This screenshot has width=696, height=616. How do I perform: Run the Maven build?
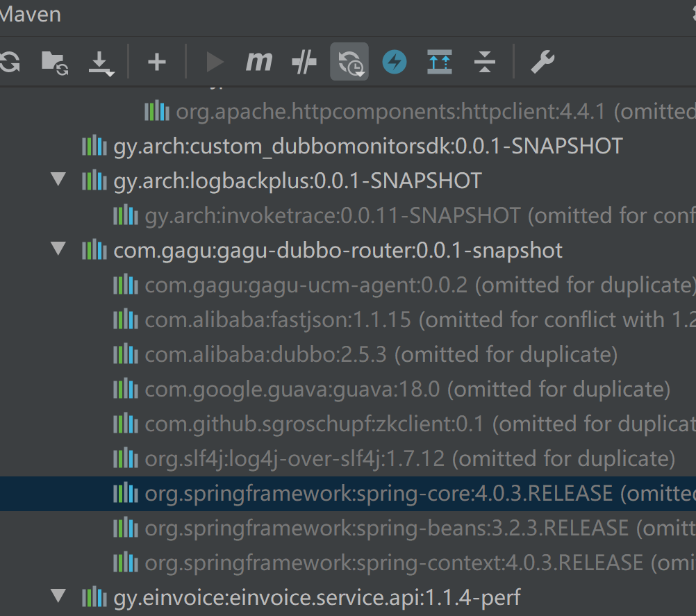pos(215,61)
